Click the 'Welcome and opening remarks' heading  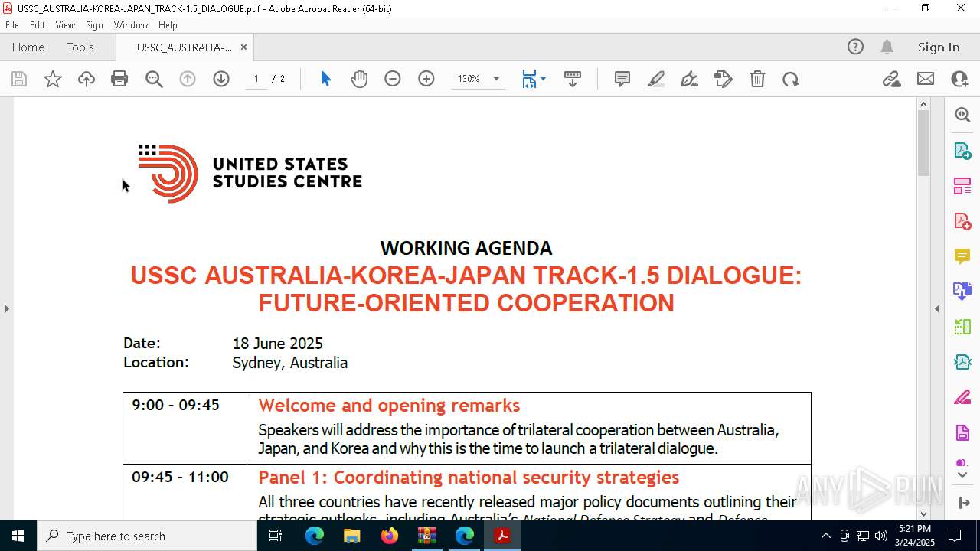tap(389, 406)
